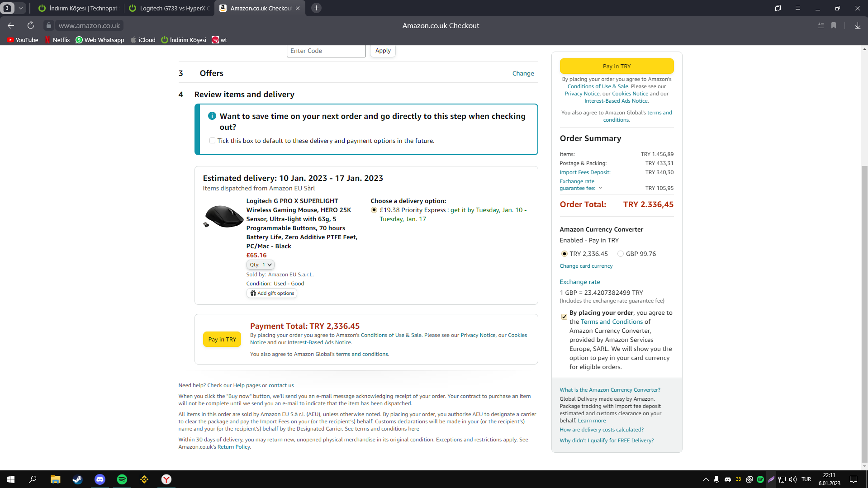This screenshot has height=488, width=868.
Task: Click the Pay in TRY button beside Payment Total
Action: [x=222, y=339]
